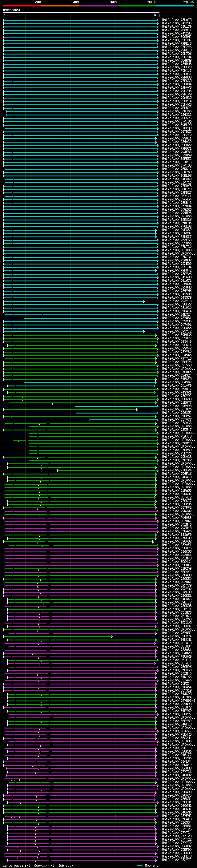Click the UniRef100_Q0KJ00 label
197x868 pixels.
point(177,111)
